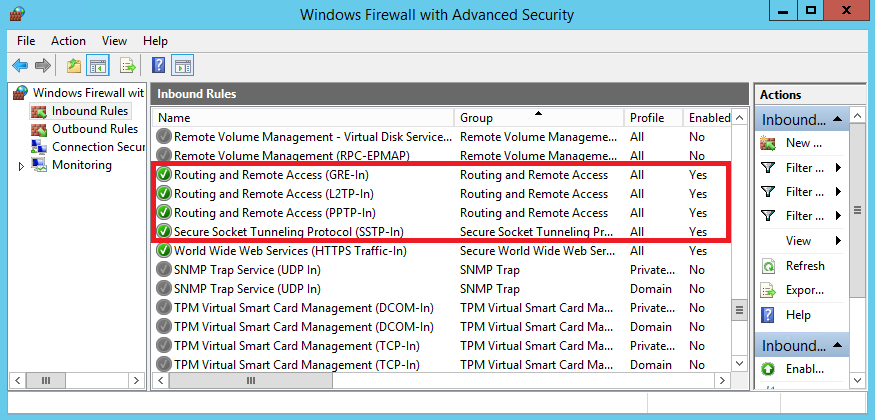Click the Export List toolbar icon
Image resolution: width=875 pixels, height=420 pixels.
click(127, 66)
